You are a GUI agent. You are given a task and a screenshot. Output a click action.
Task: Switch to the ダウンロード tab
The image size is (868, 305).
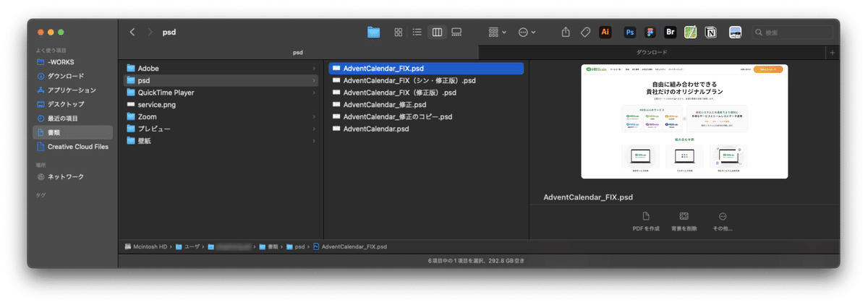coord(652,52)
